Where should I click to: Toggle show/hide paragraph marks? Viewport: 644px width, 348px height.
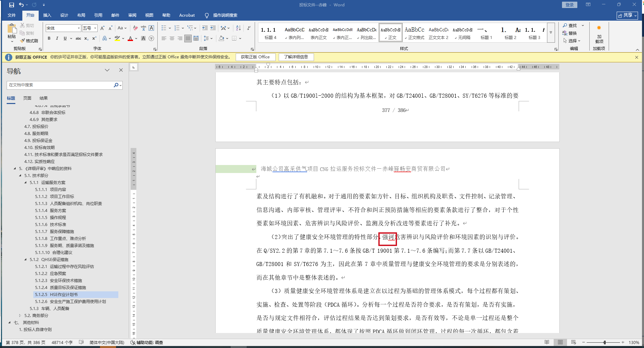click(249, 28)
